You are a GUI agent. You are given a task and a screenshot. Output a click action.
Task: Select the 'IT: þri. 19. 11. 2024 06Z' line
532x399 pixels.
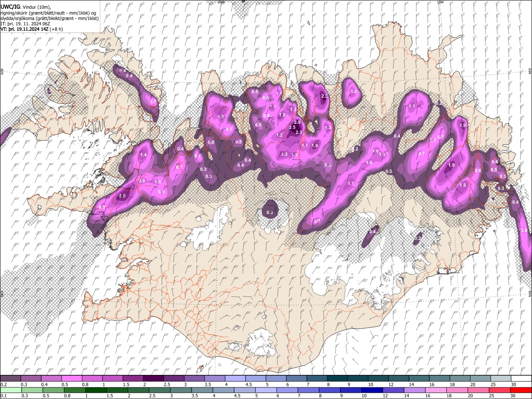[x=25, y=24]
